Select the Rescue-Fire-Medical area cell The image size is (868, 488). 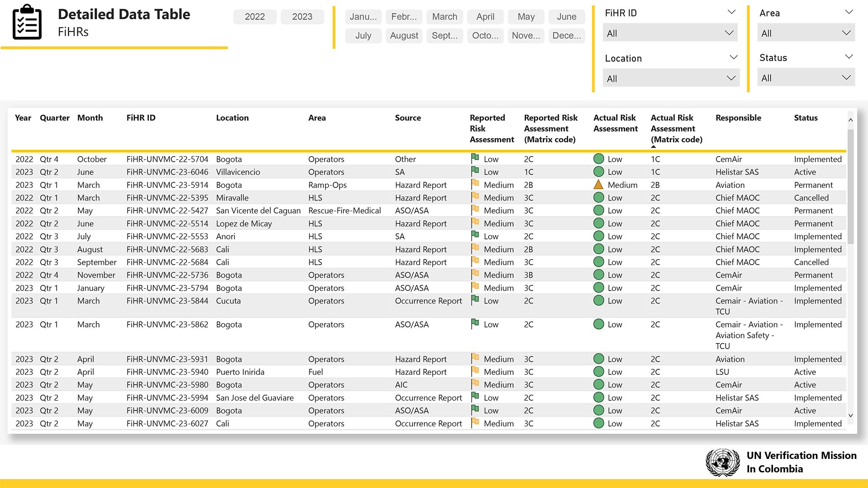345,210
